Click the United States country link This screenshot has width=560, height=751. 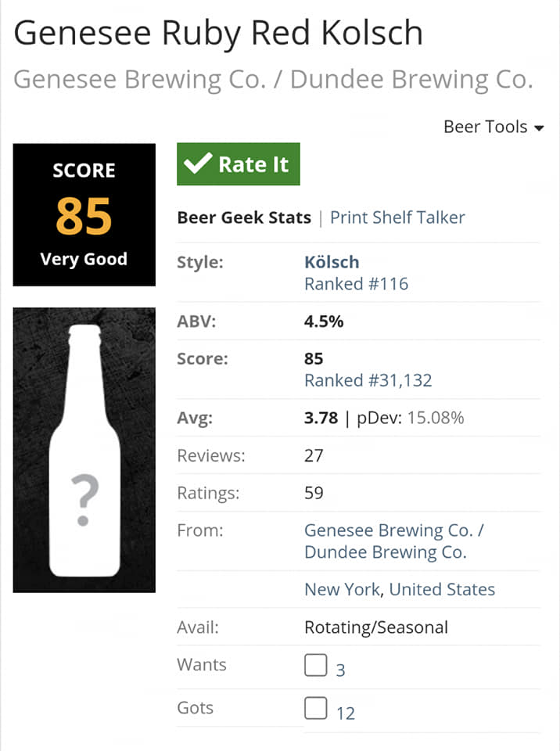442,589
